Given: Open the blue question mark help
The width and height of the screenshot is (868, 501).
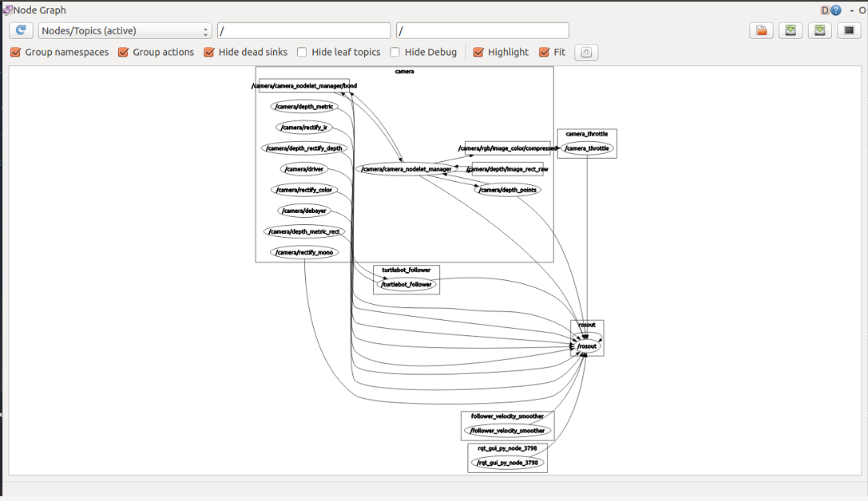Looking at the screenshot, I should (x=836, y=10).
